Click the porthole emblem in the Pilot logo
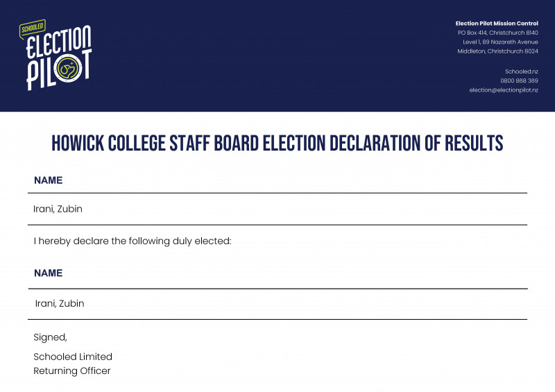This screenshot has height=392, width=555. coord(68,68)
